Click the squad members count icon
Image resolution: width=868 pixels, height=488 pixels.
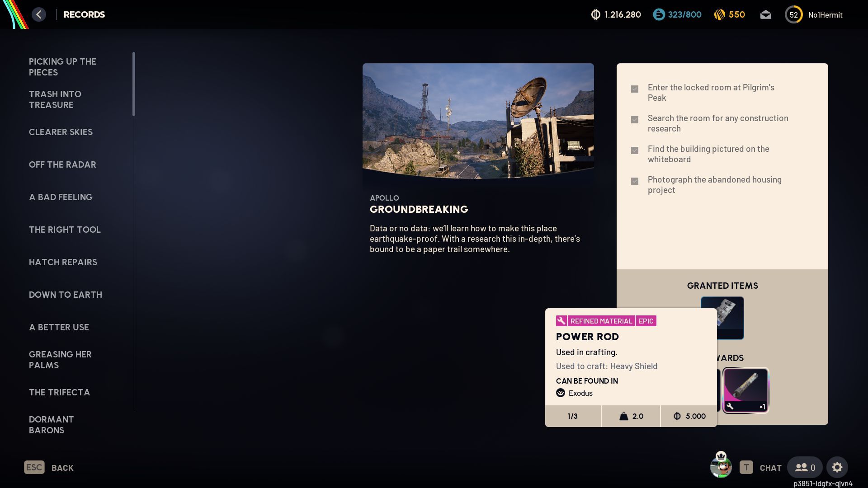[x=805, y=467]
